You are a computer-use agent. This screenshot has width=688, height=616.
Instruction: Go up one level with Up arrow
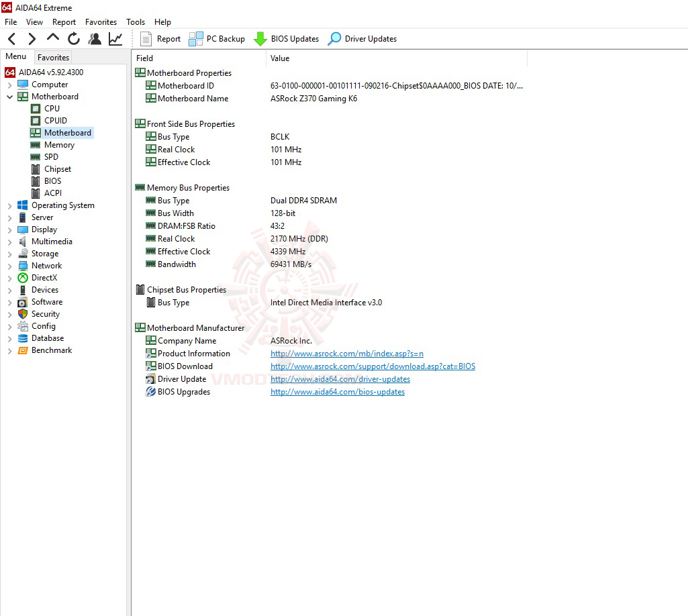coord(52,38)
